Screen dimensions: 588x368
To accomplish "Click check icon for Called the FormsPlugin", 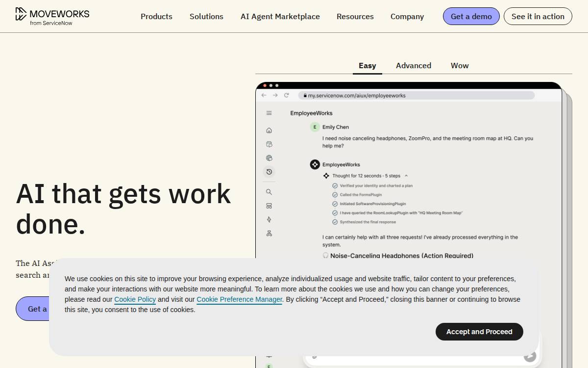I will [335, 195].
